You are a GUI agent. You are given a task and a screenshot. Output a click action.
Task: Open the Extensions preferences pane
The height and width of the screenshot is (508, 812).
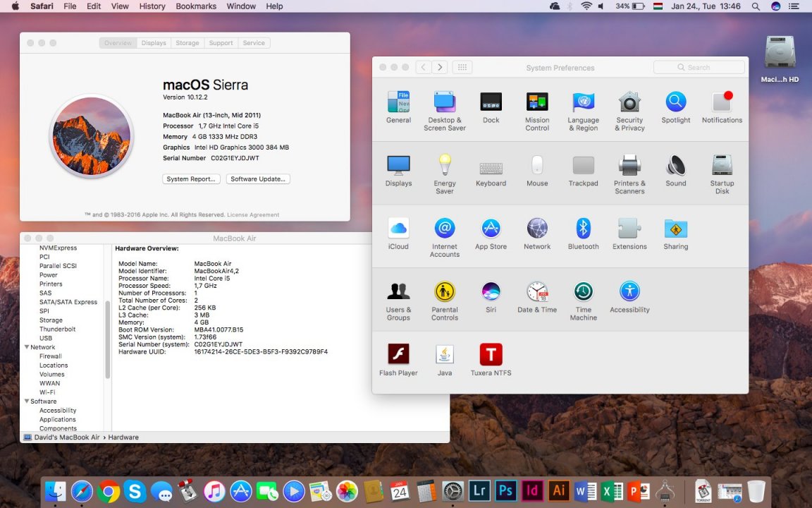[x=629, y=234]
